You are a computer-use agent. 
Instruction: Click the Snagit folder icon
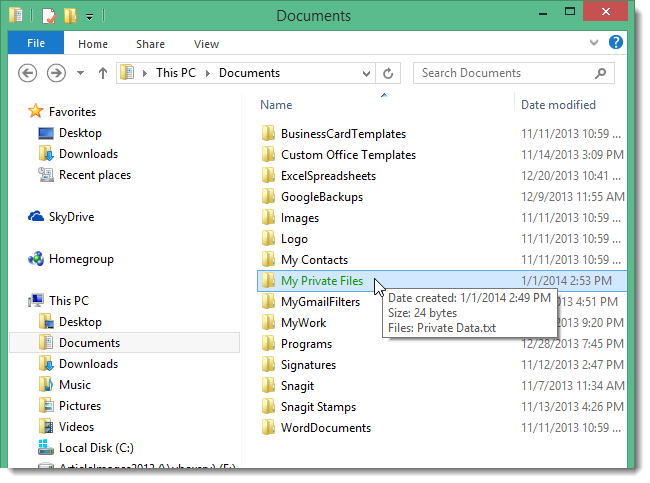point(268,386)
